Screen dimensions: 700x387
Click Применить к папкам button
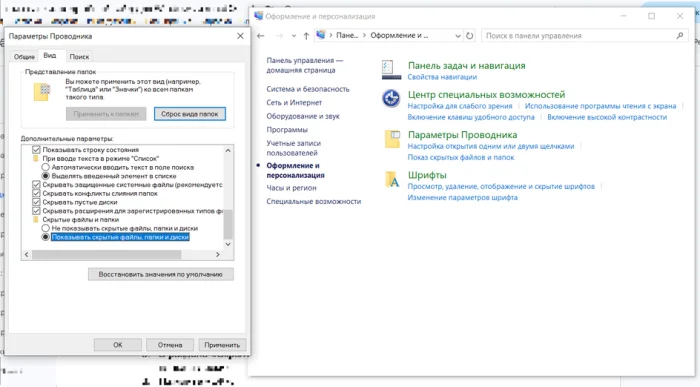[106, 114]
